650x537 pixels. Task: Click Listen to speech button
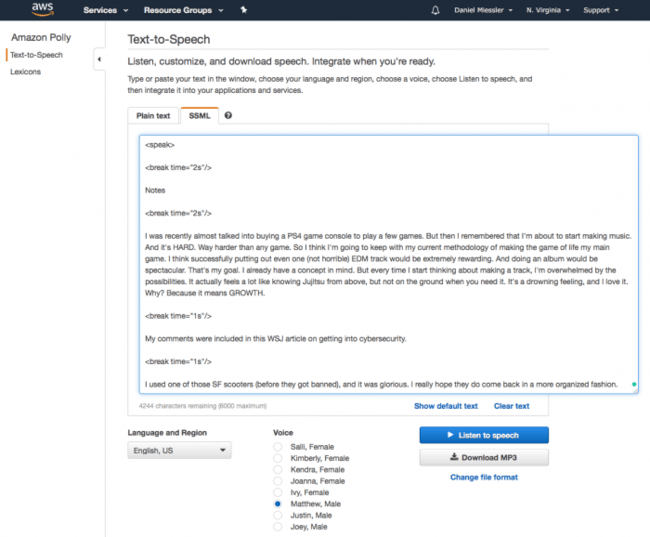coord(484,435)
